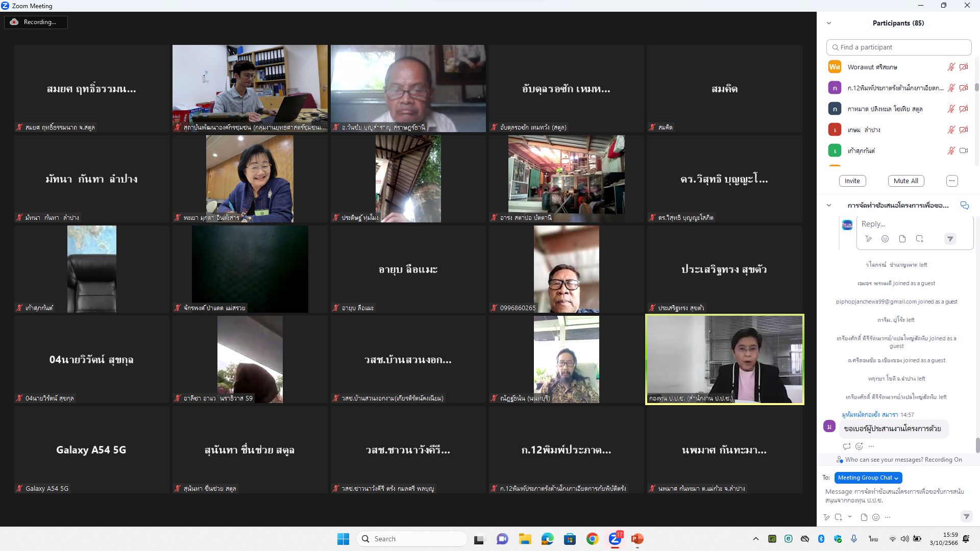The width and height of the screenshot is (980, 551).
Task: Add emoji reaction to the 14:57 message
Action: click(859, 446)
